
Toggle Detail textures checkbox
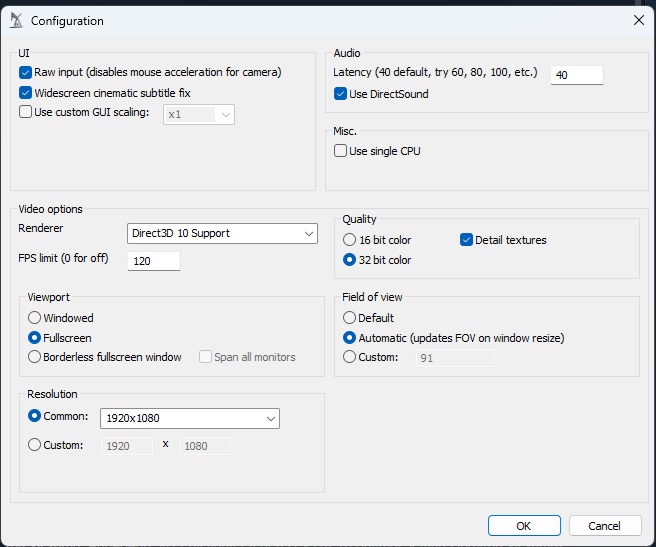tap(466, 240)
